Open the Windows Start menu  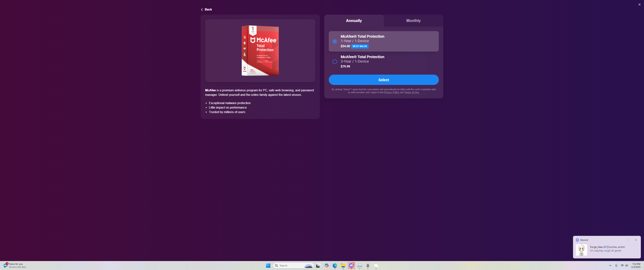pyautogui.click(x=268, y=265)
